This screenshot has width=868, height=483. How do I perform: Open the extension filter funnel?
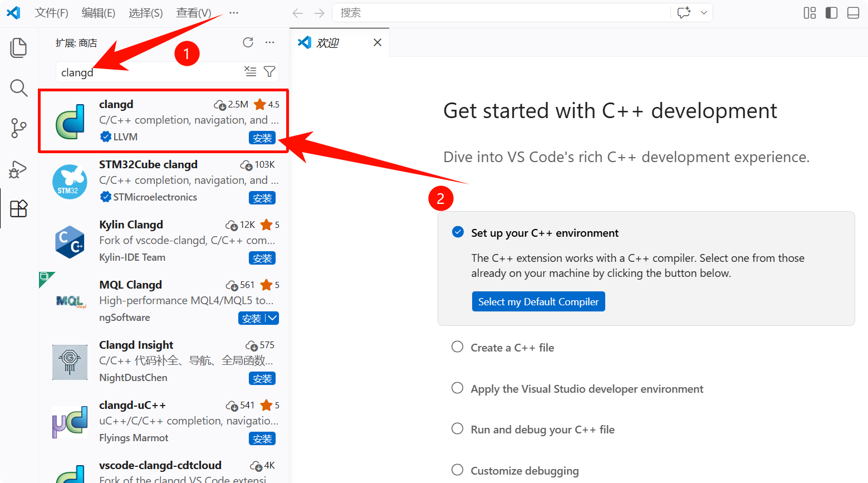pyautogui.click(x=269, y=71)
